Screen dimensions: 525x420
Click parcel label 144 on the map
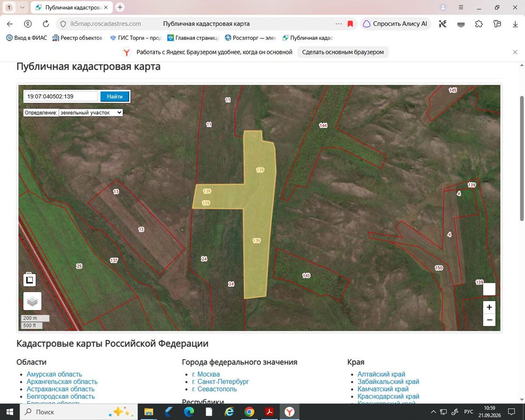tap(323, 126)
